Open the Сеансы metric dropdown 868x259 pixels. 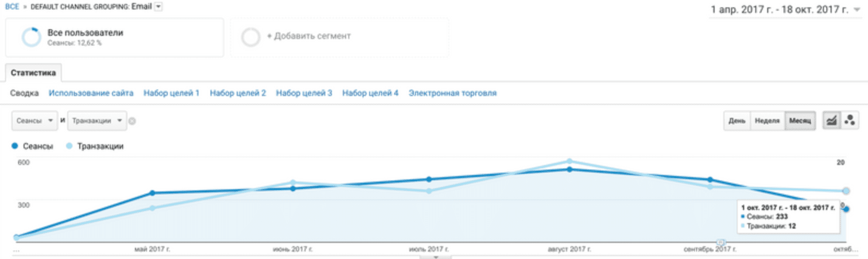[x=35, y=121]
